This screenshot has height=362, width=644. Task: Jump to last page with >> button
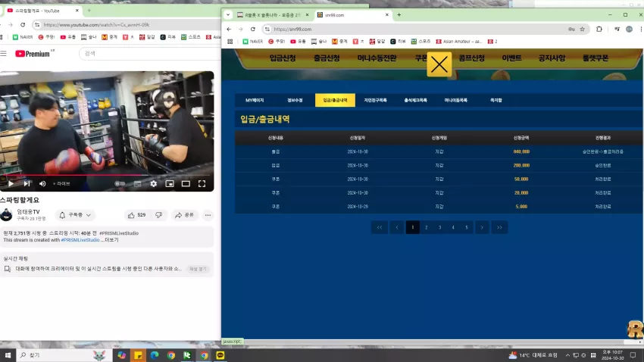coord(499,227)
